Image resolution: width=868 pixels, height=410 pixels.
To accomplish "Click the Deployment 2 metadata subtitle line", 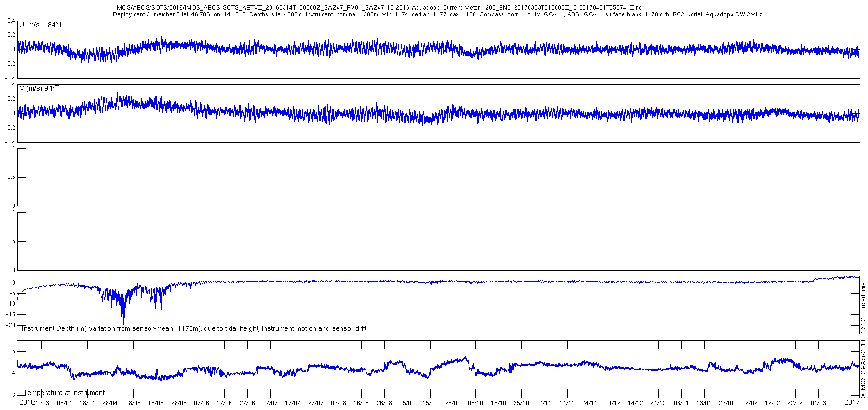I will click(437, 14).
